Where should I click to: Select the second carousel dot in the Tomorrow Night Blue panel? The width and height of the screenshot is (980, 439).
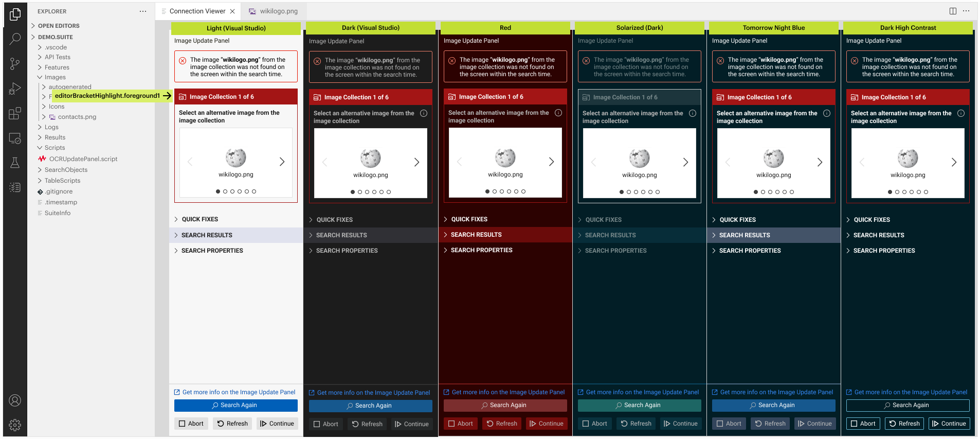coord(763,192)
